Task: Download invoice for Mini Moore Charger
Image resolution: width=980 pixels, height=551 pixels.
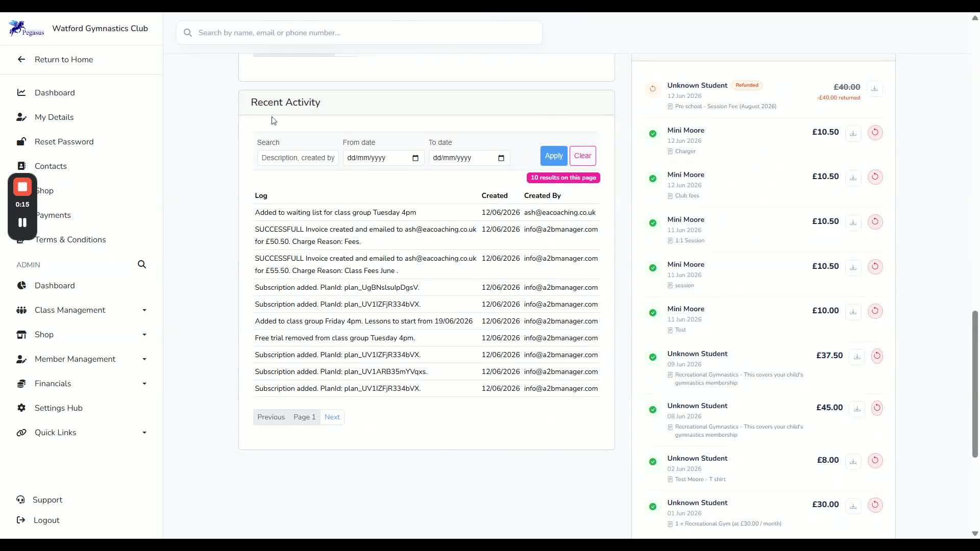Action: pos(853,133)
